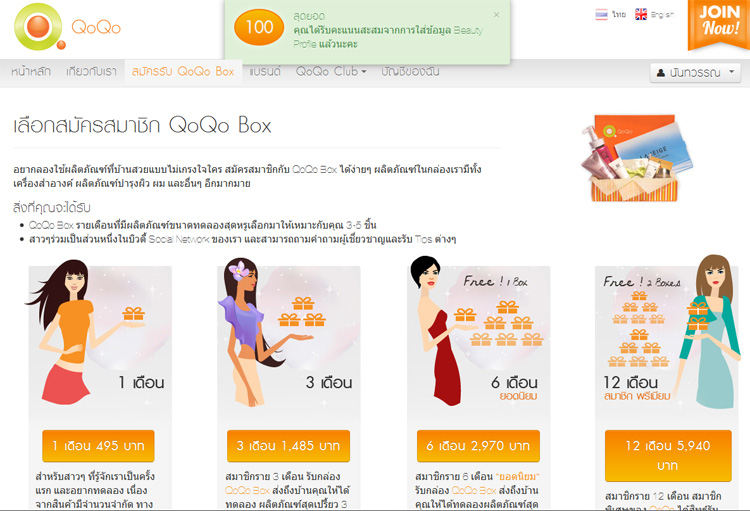The image size is (750, 511).
Task: Select the 1 เดือน girl illustration card
Action: pyautogui.click(x=100, y=335)
